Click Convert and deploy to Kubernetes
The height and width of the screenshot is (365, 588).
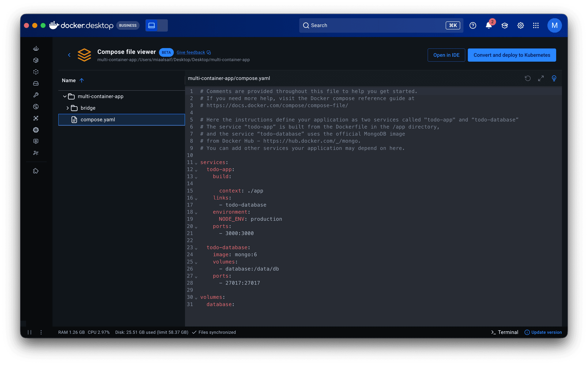point(511,55)
